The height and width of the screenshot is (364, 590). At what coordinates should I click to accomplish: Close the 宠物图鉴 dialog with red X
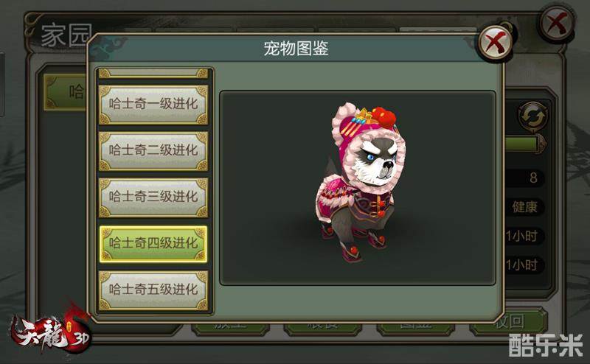(495, 42)
